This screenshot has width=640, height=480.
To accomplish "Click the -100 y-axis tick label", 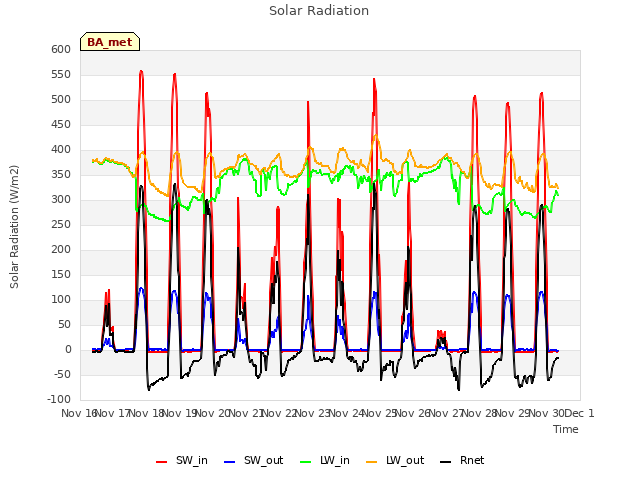I will click(59, 399).
